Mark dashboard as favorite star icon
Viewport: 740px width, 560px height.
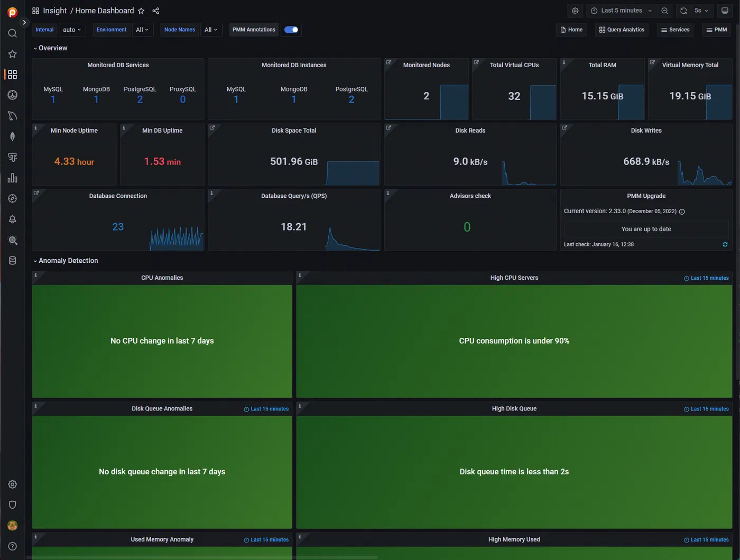coord(141,11)
